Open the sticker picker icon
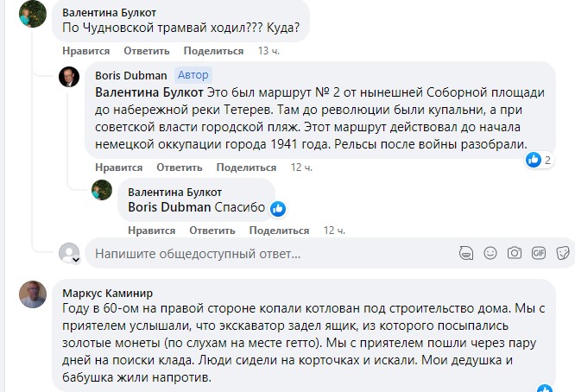 563,253
